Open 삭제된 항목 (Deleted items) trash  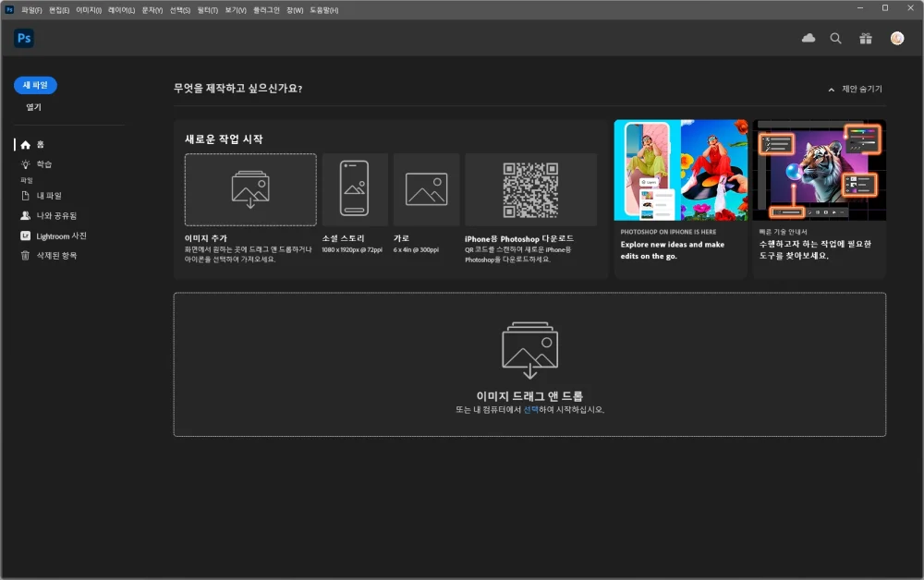pos(55,255)
